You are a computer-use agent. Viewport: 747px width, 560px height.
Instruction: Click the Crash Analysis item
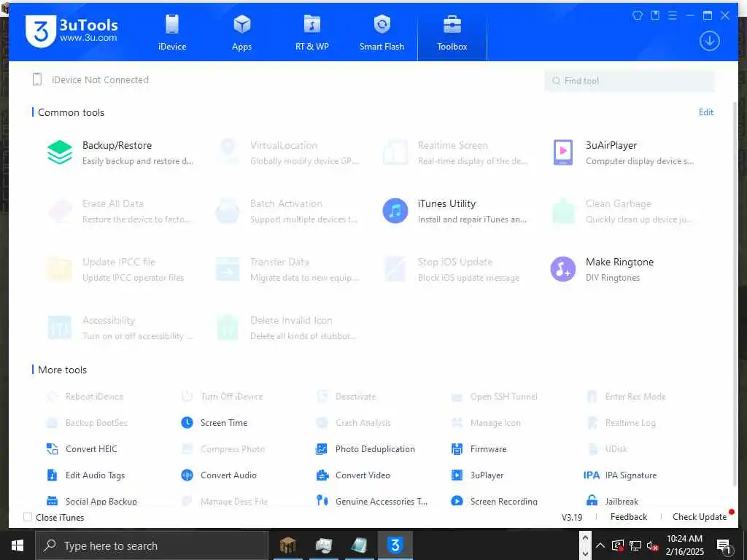click(354, 422)
